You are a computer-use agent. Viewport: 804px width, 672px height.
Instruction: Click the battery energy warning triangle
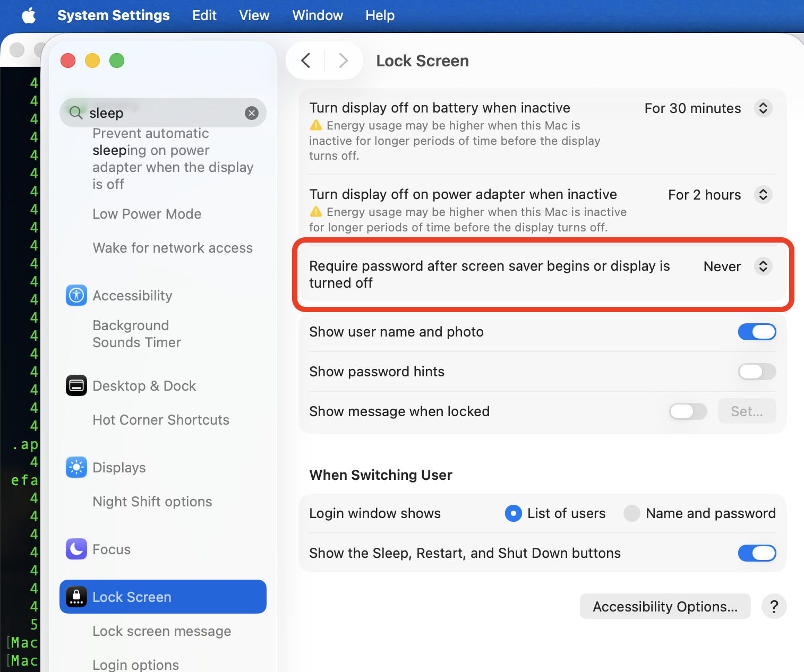tap(316, 125)
